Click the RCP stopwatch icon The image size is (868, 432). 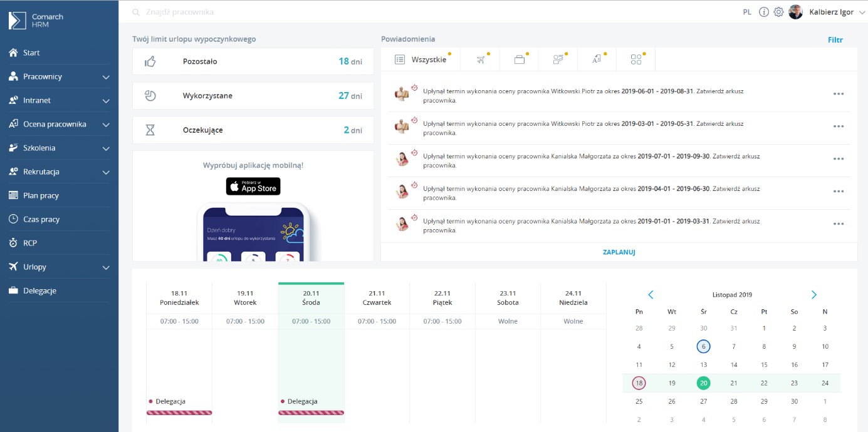[13, 243]
